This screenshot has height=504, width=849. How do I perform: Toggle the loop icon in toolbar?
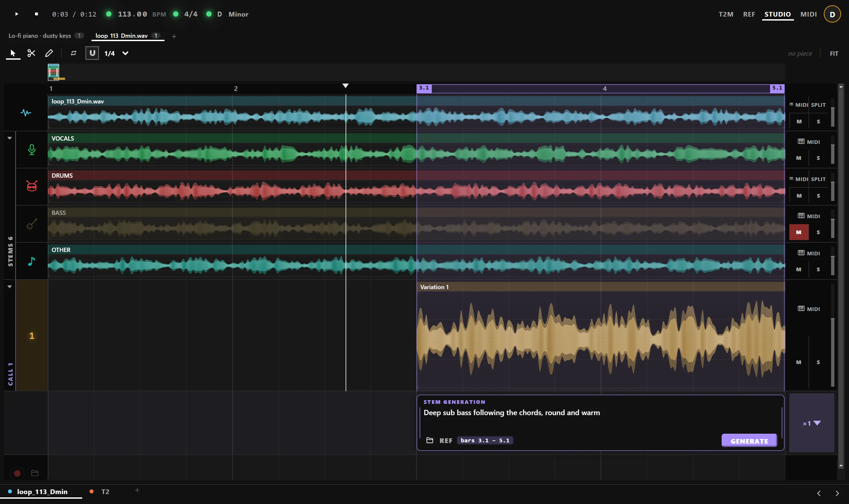pos(73,53)
